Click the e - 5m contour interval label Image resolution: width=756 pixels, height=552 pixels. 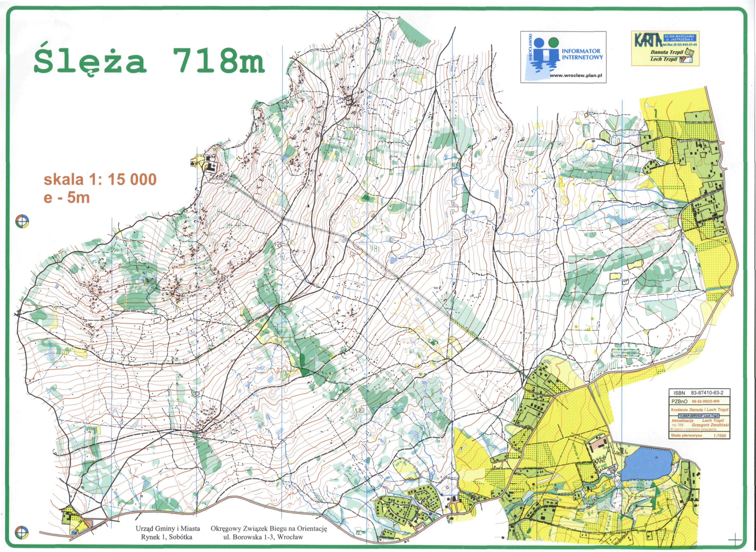click(67, 198)
